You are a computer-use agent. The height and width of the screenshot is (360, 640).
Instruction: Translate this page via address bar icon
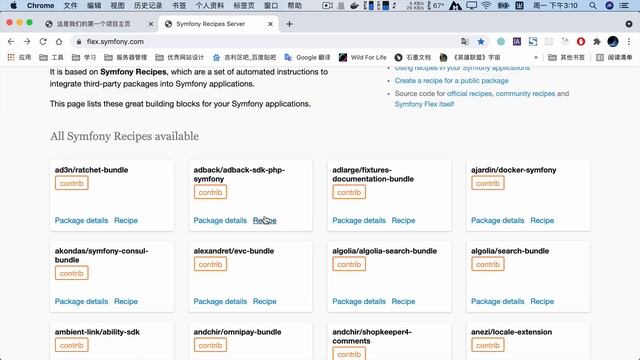(464, 41)
